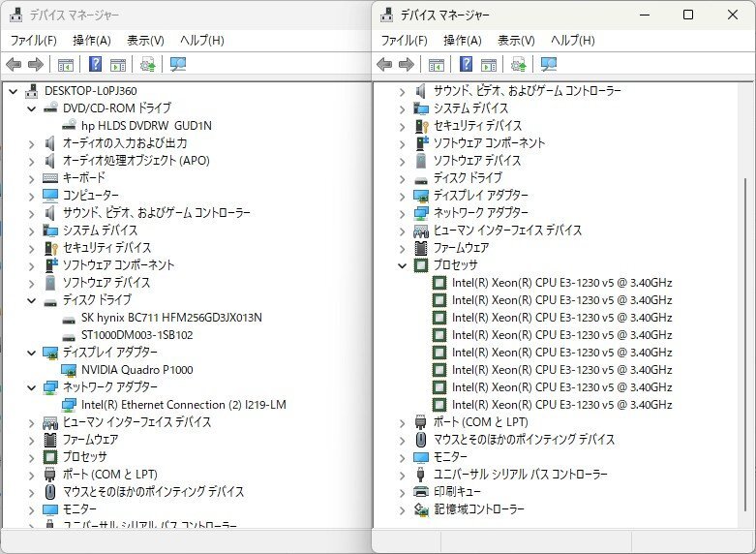
Task: Click the SK hynix BC711 disk icon
Action: coord(70,318)
